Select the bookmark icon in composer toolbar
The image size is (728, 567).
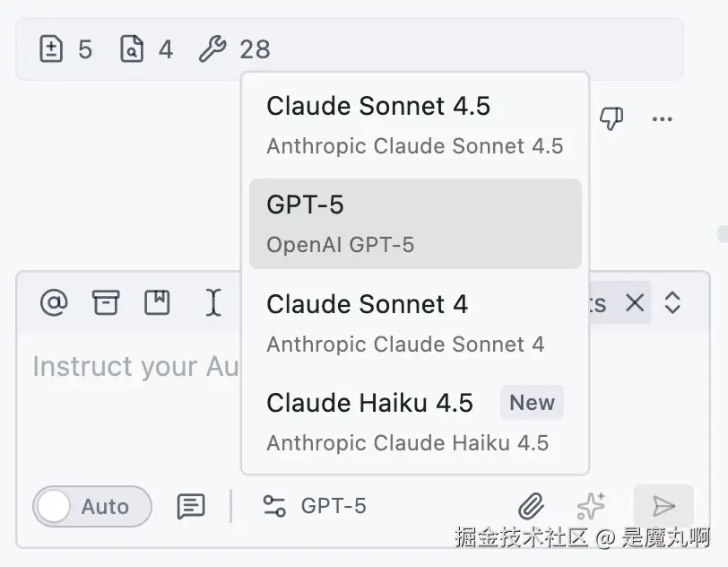(x=158, y=302)
